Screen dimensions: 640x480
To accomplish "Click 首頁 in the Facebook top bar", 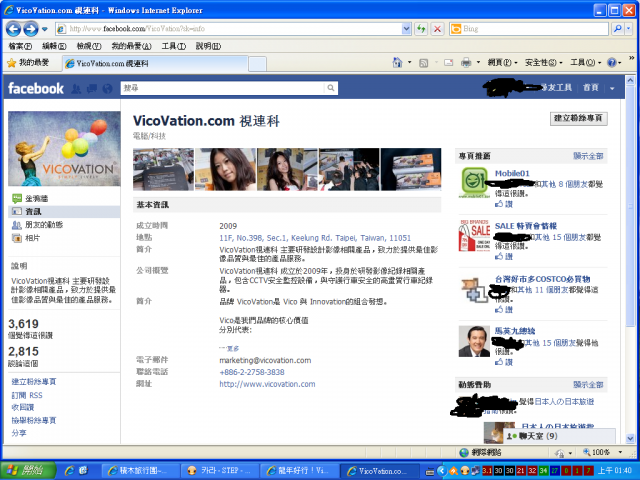I will point(590,87).
